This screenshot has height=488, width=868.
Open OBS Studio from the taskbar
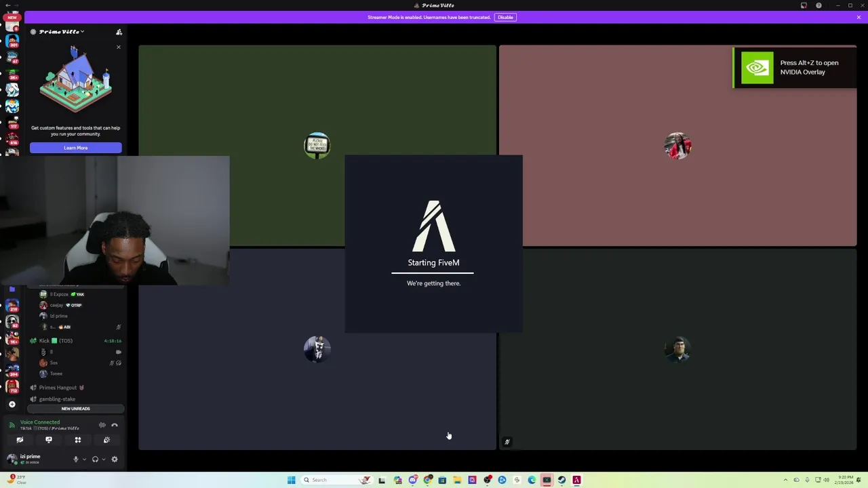(x=487, y=480)
